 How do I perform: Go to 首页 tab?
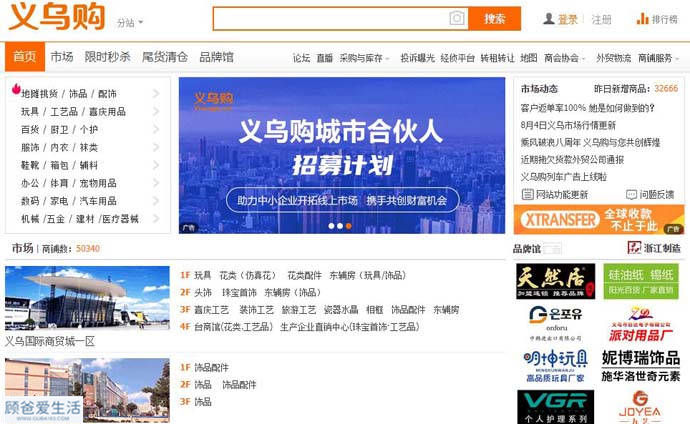coord(25,57)
